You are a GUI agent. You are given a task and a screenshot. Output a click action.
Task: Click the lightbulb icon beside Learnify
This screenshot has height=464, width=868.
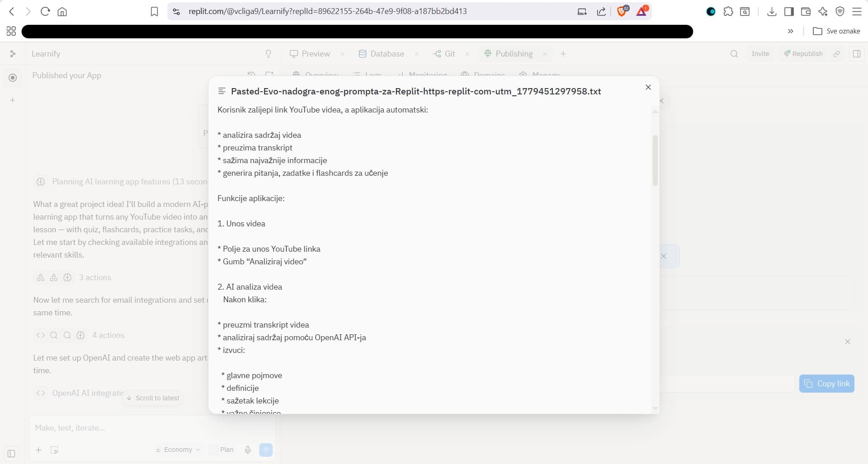[x=268, y=54]
